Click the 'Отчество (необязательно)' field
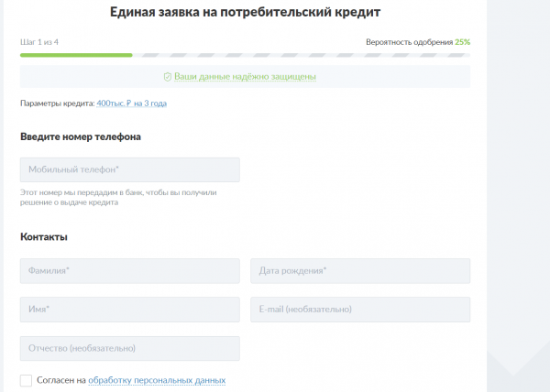The image size is (550, 392). (130, 349)
